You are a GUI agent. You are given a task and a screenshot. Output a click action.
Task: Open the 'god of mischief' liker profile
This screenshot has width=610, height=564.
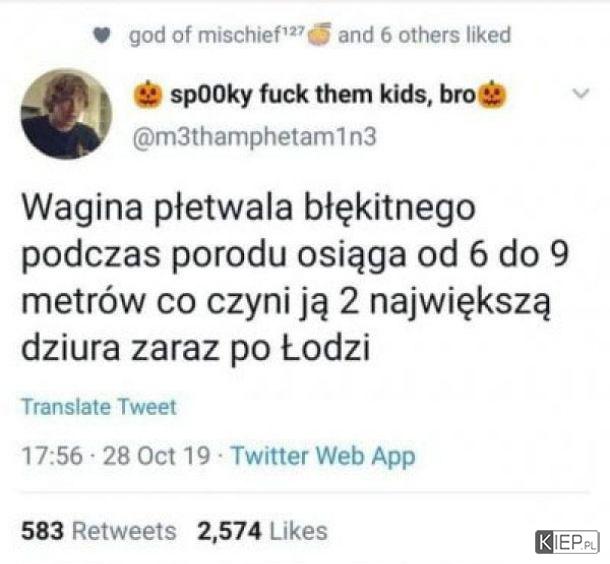pos(205,35)
